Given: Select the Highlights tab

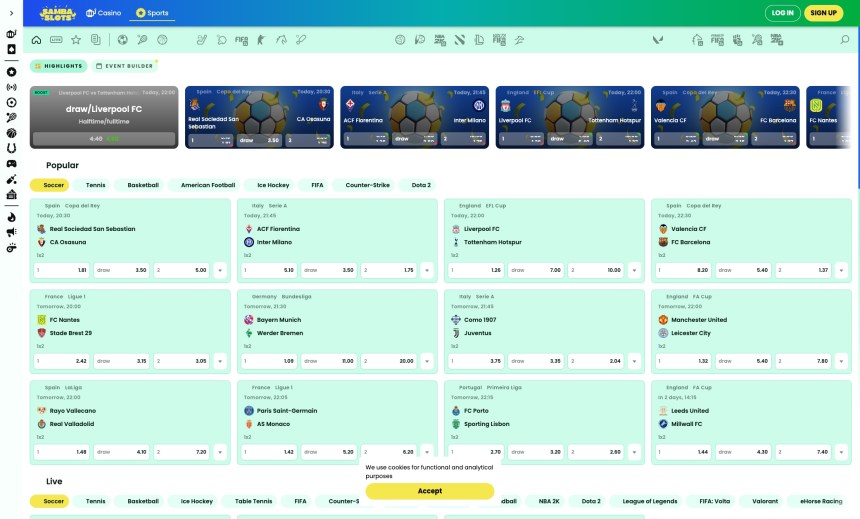Looking at the screenshot, I should point(58,66).
